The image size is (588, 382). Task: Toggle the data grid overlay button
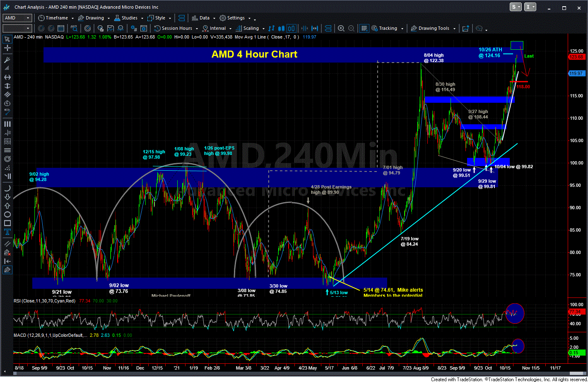tap(364, 28)
